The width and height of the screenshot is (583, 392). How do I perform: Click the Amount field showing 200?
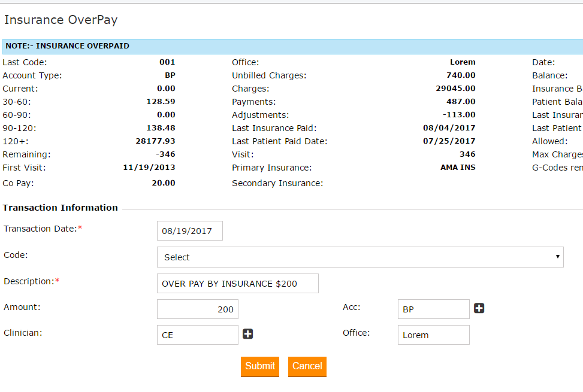click(198, 309)
